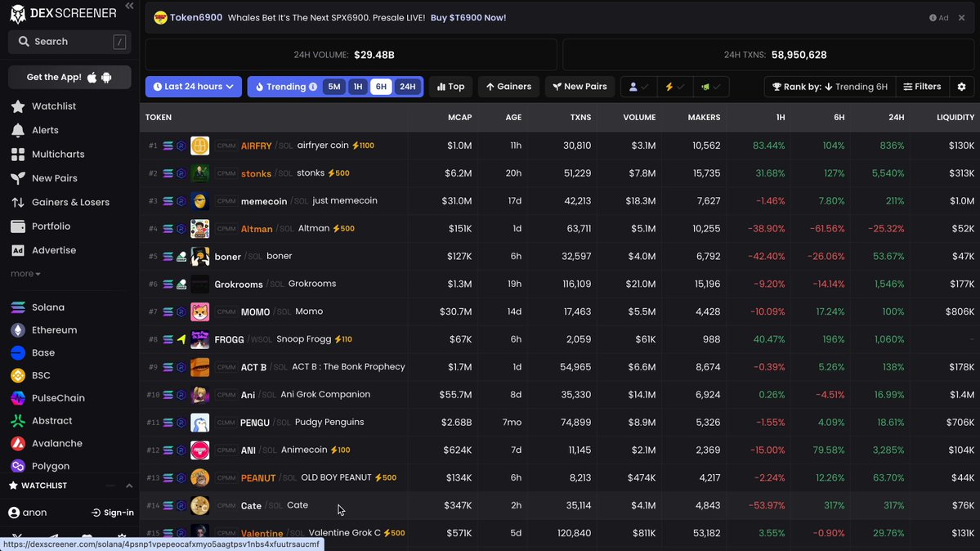The width and height of the screenshot is (980, 551).
Task: Click the Apple app download icon
Action: (x=92, y=78)
